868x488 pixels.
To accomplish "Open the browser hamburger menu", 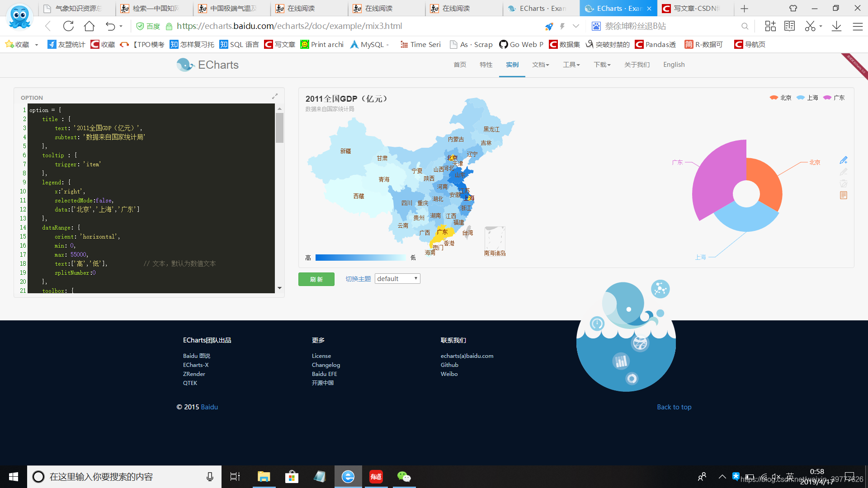I will tap(858, 26).
